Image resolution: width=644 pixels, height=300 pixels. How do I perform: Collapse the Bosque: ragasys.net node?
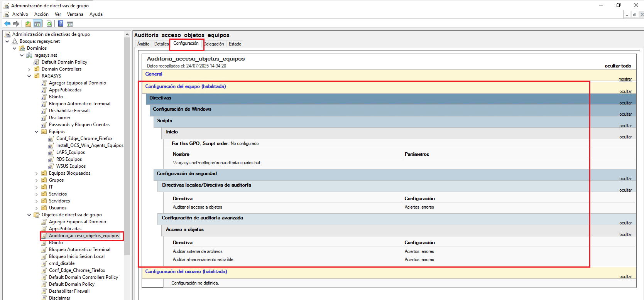click(x=7, y=41)
